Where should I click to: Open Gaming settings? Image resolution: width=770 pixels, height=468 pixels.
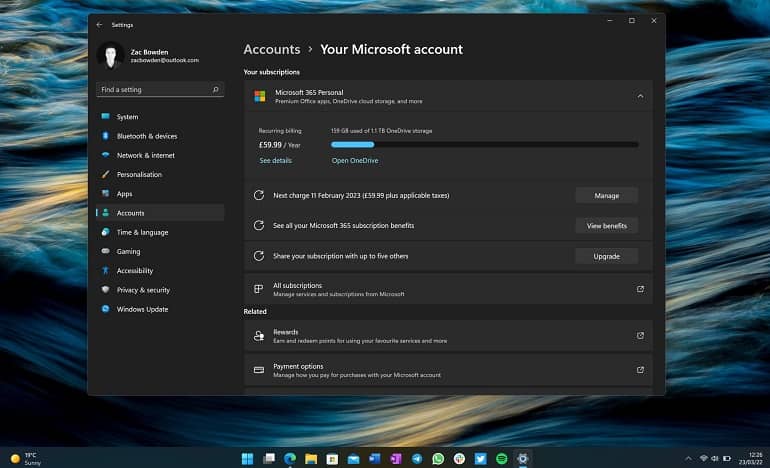[x=160, y=251]
